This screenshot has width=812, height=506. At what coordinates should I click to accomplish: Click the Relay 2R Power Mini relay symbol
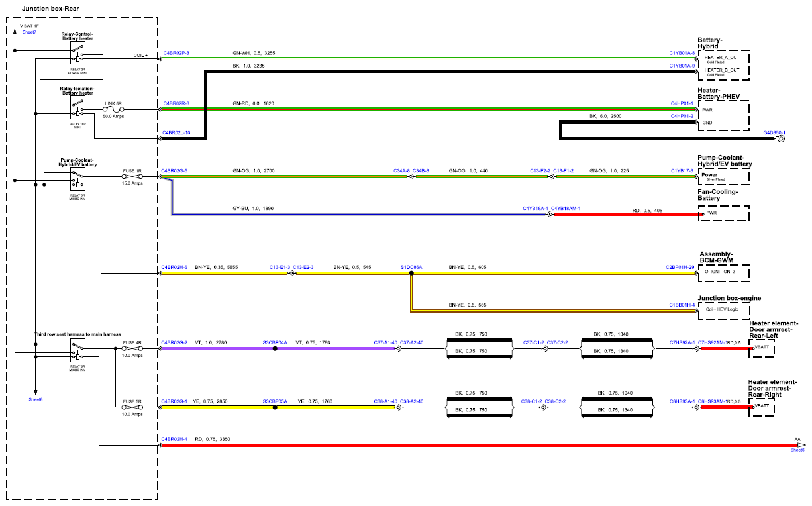click(x=79, y=54)
